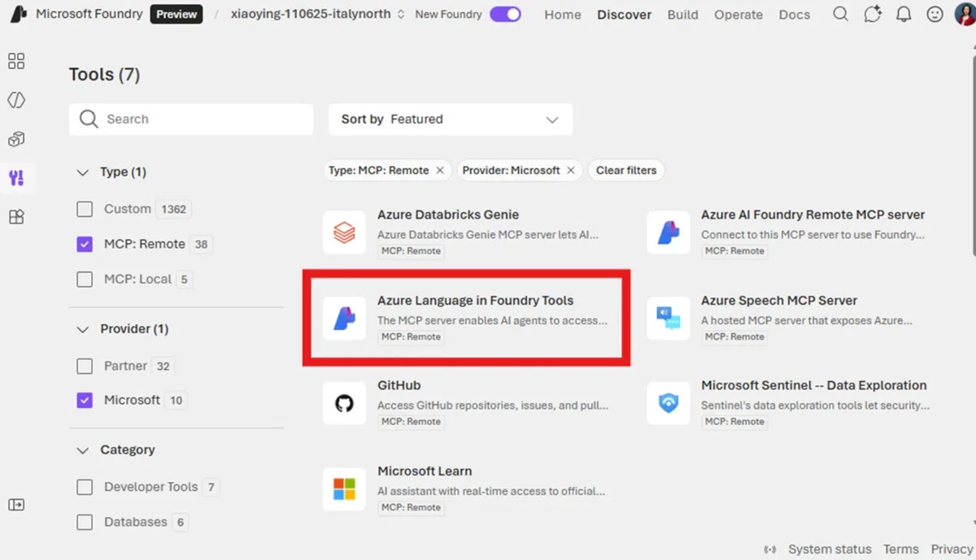976x560 pixels.
Task: Open the code brackets icon in sidebar
Action: (x=16, y=100)
